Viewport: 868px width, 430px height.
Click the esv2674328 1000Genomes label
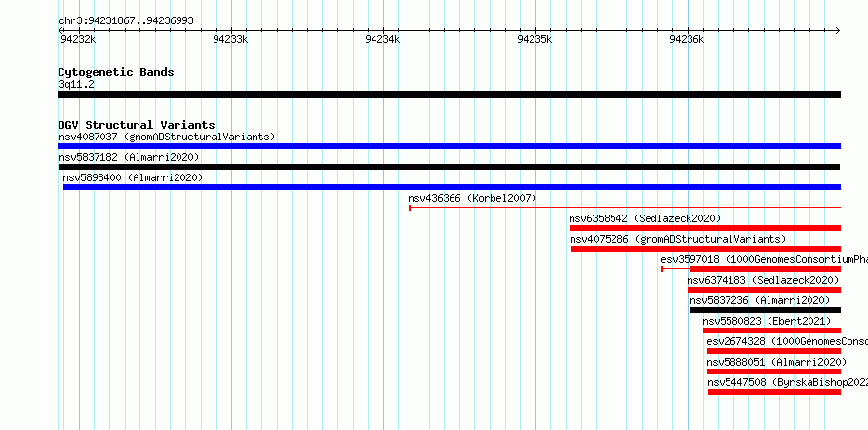pos(787,341)
